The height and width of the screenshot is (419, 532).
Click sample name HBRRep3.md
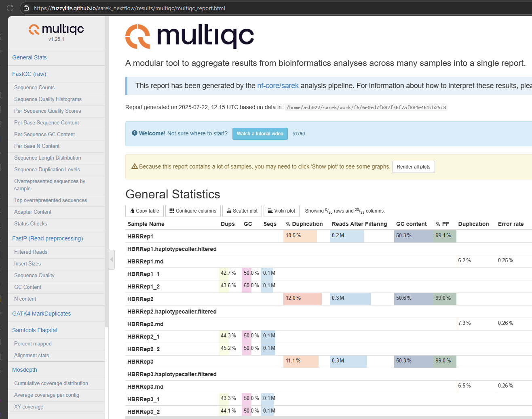(x=145, y=387)
